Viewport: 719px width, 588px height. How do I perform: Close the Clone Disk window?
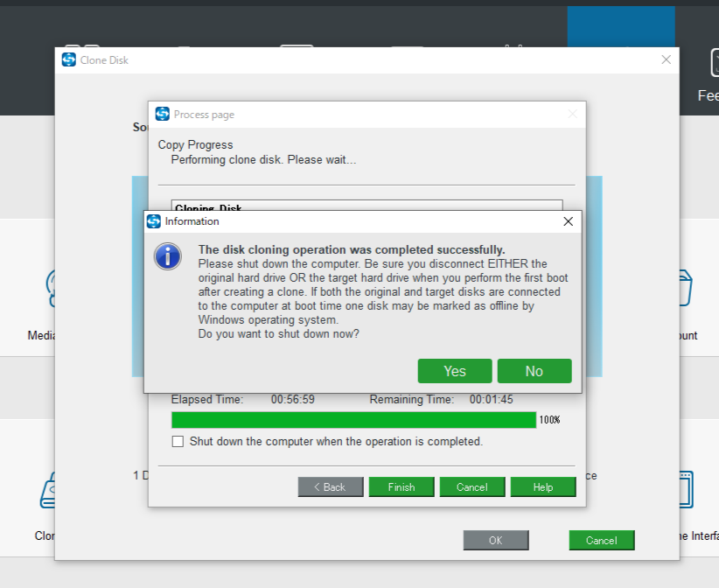[x=666, y=59]
